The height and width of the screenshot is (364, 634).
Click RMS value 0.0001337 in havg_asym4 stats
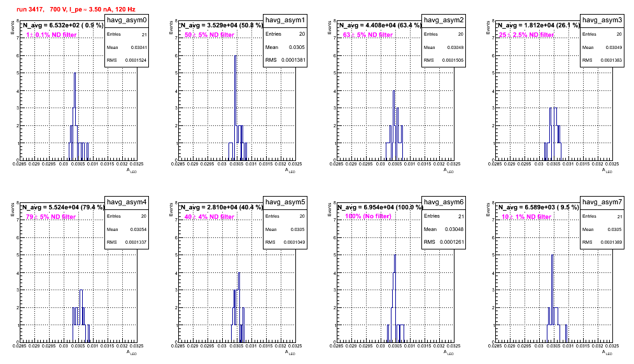coord(136,242)
